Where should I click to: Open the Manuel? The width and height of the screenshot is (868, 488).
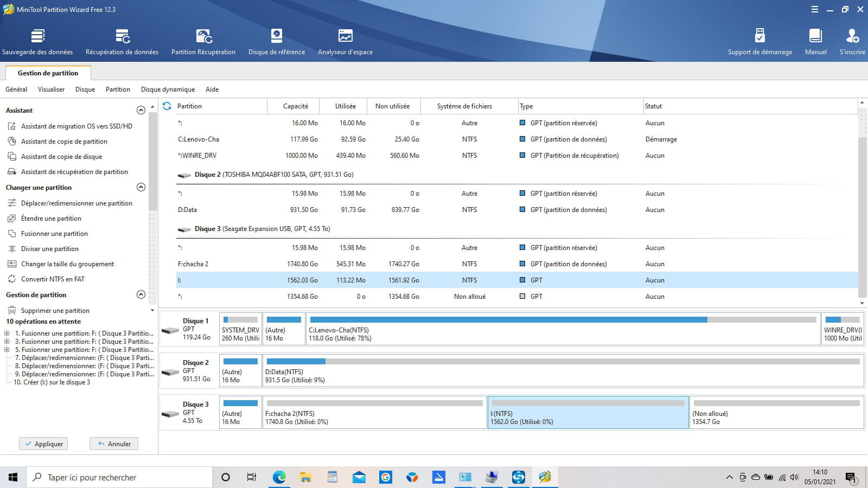(815, 42)
